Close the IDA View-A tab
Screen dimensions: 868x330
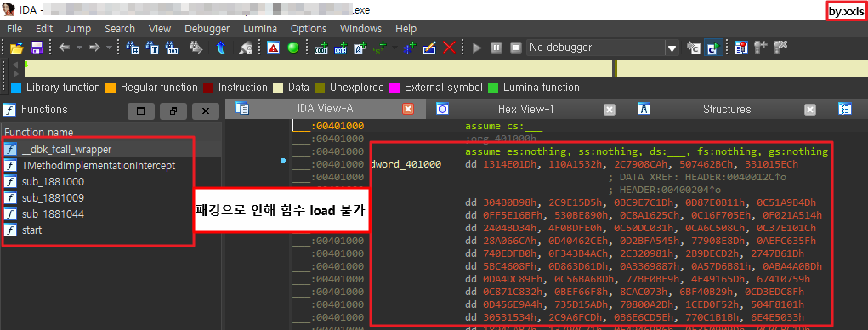pos(408,110)
